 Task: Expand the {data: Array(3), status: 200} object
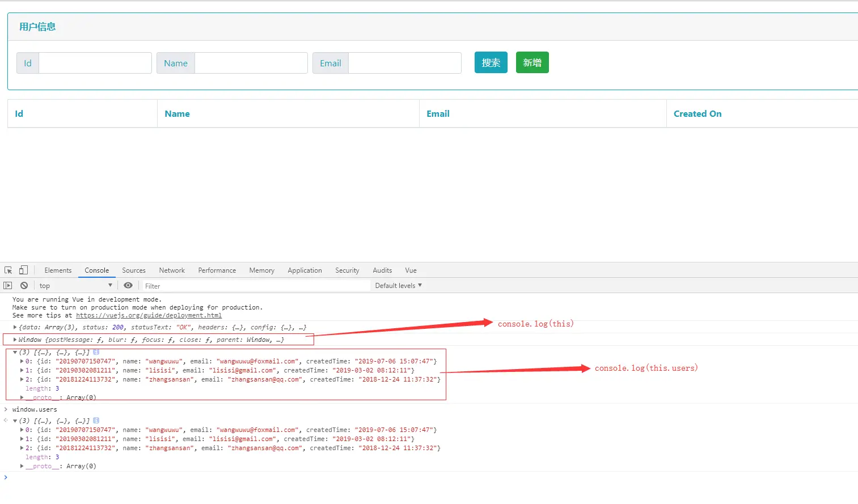click(15, 327)
